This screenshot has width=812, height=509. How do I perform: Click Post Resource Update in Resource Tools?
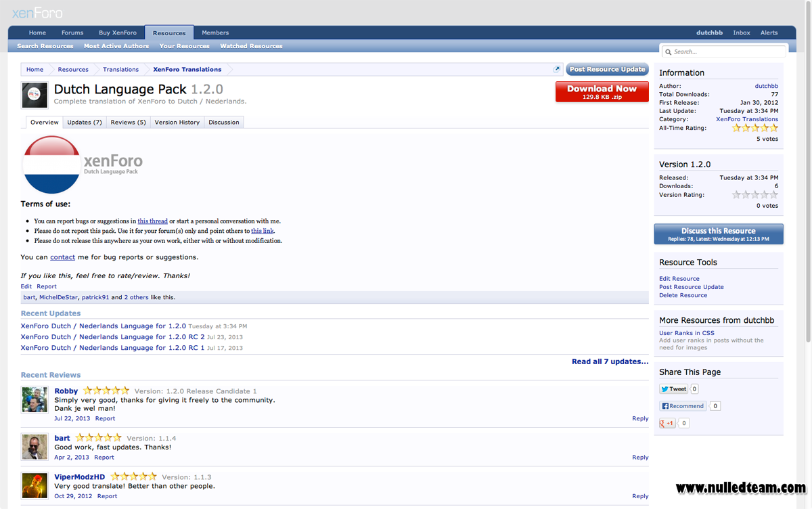click(x=692, y=287)
